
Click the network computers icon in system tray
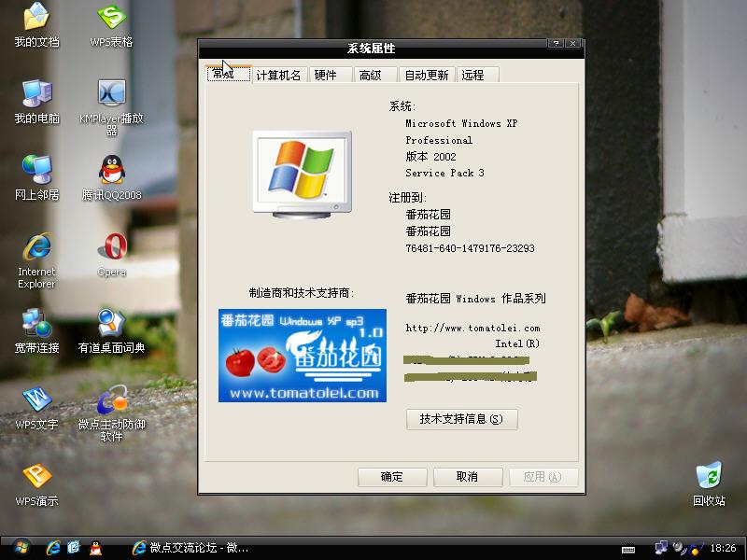coord(661,548)
